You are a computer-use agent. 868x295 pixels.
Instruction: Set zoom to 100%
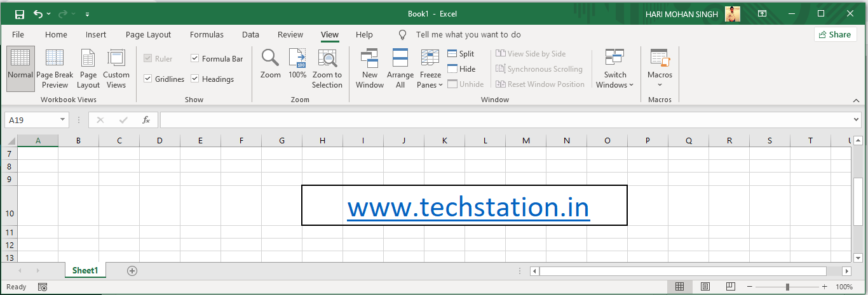(297, 64)
